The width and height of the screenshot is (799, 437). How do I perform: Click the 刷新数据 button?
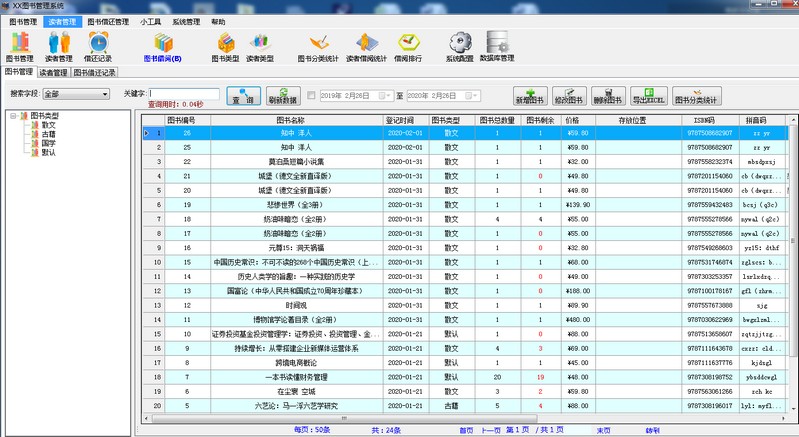click(283, 97)
